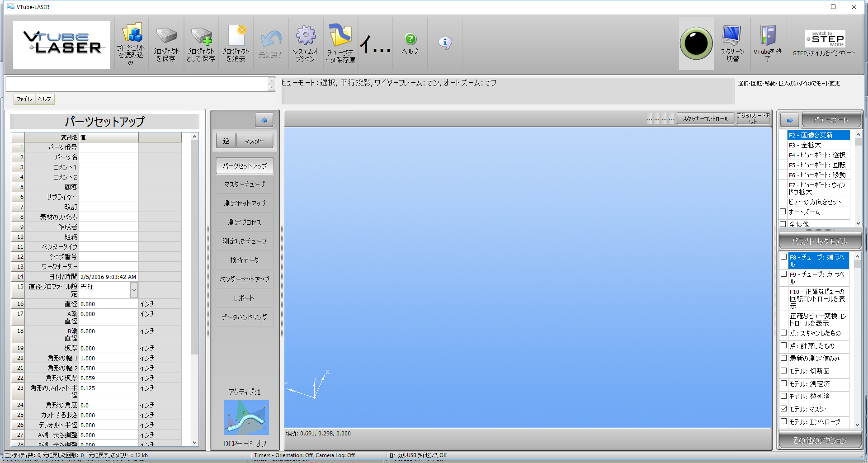Click the active tube thumbnail image
The width and height of the screenshot is (868, 463).
[246, 417]
